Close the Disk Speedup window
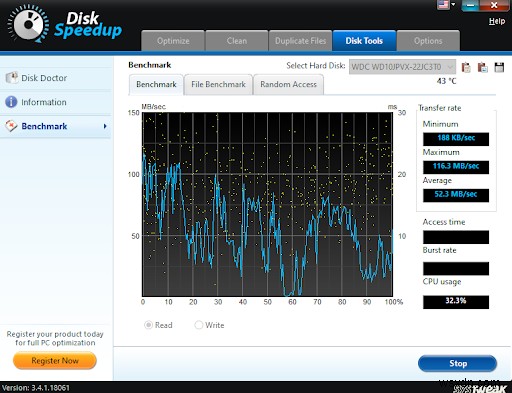 coord(494,5)
